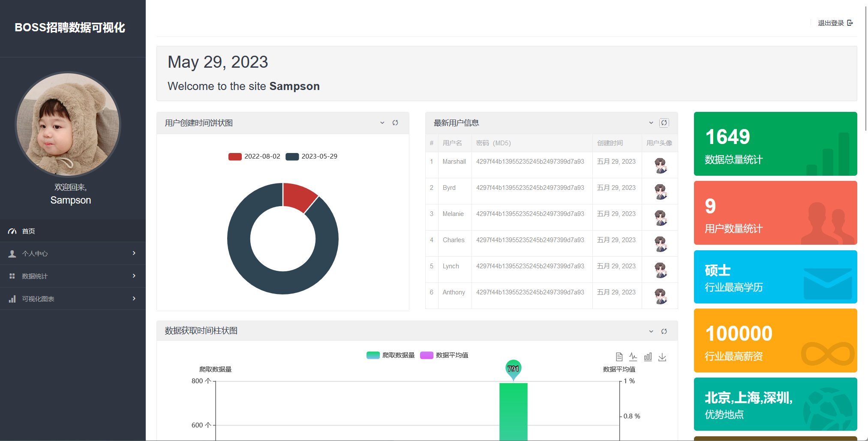The width and height of the screenshot is (868, 441).
Task: Collapse the 数据获取时间柱状图 panel
Action: coord(651,331)
